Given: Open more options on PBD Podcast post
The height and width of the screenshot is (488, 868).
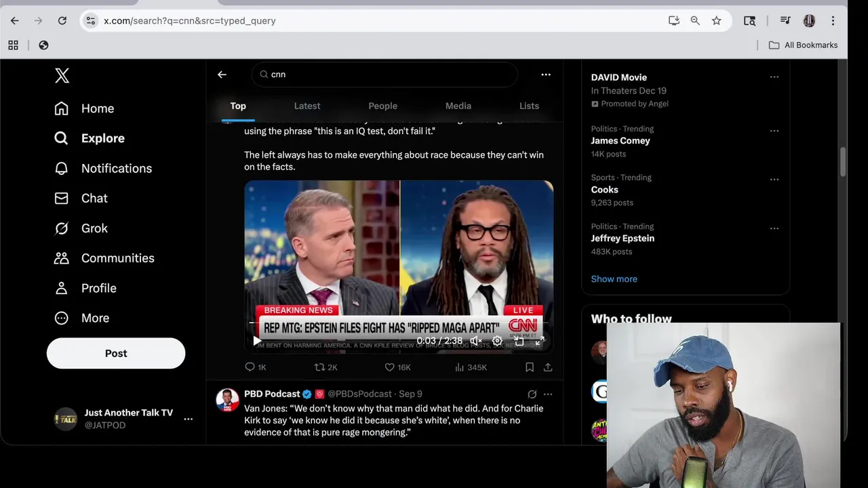Looking at the screenshot, I should pyautogui.click(x=548, y=394).
